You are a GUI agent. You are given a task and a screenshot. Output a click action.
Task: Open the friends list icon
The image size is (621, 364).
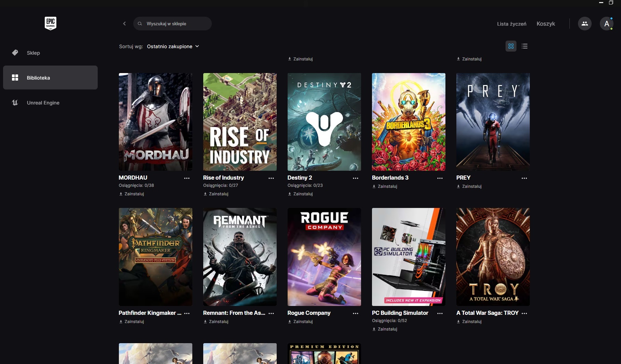point(584,24)
